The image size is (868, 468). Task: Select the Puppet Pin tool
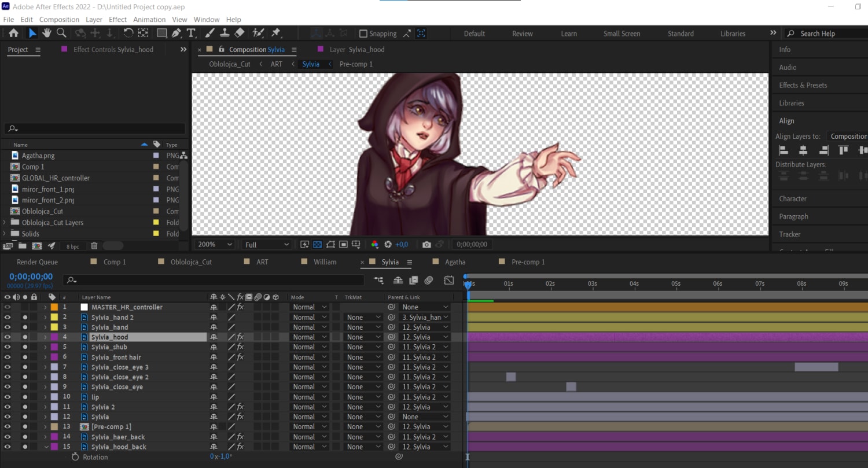(x=276, y=33)
